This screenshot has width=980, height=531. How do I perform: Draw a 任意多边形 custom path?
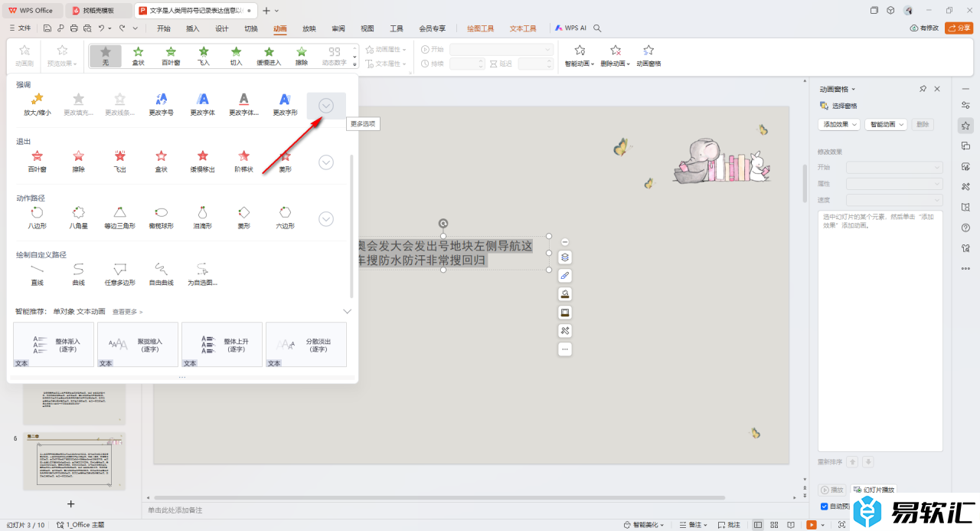pos(119,274)
